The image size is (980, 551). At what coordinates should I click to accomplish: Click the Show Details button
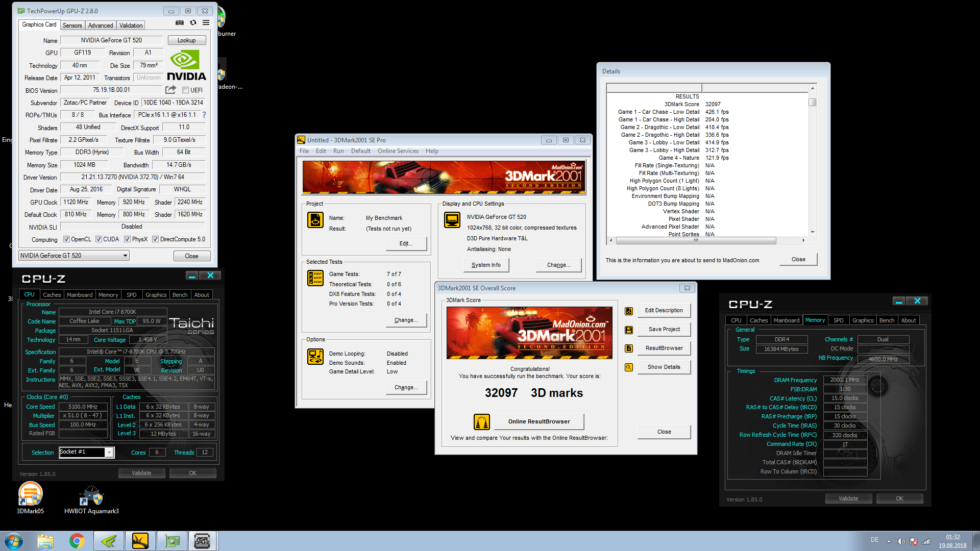click(664, 367)
